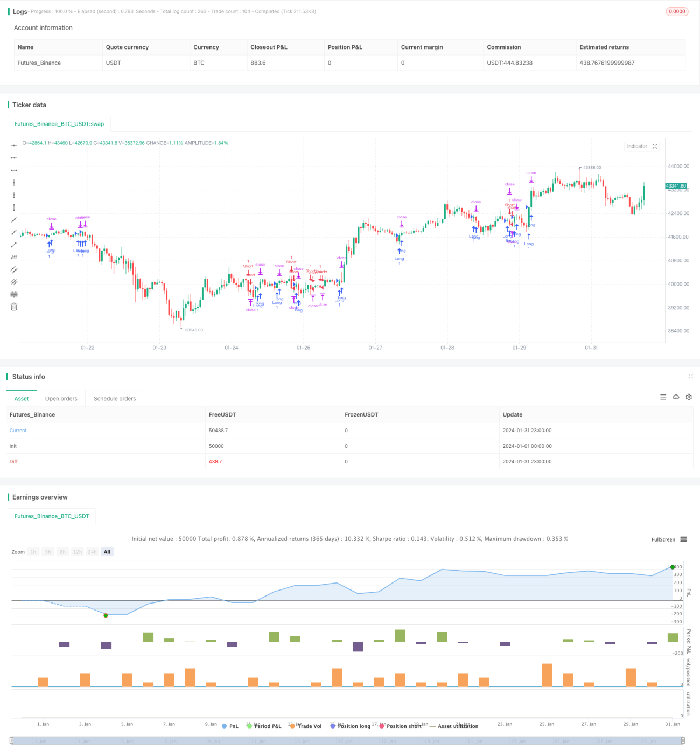Click the trash icon to clear drawings

14,307
